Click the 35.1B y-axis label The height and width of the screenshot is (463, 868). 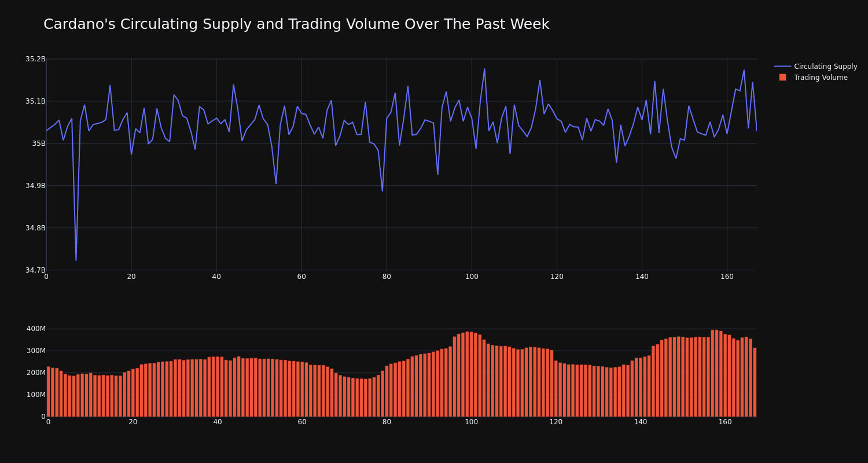point(35,101)
